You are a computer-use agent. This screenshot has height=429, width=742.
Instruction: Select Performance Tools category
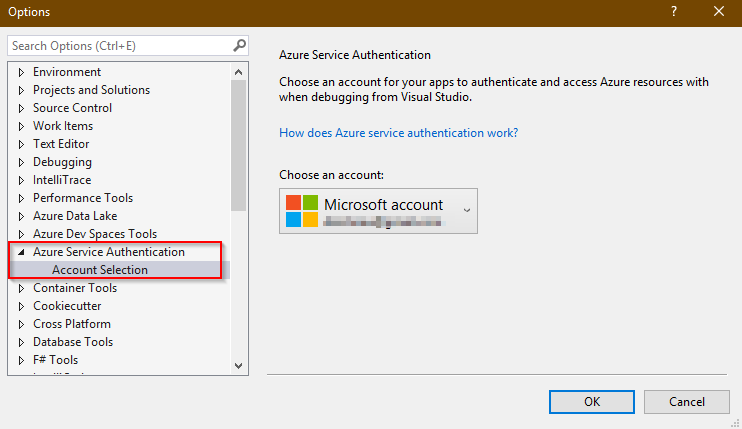83,198
